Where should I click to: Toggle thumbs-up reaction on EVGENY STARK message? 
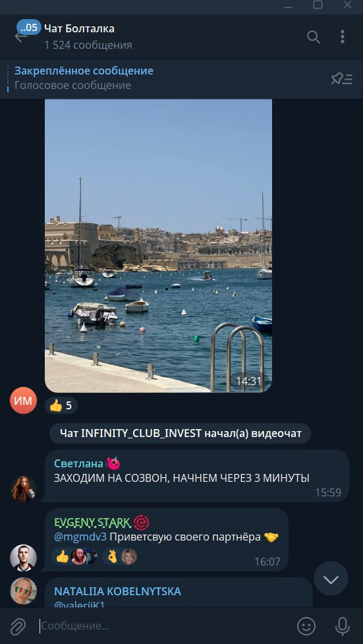[x=74, y=556]
